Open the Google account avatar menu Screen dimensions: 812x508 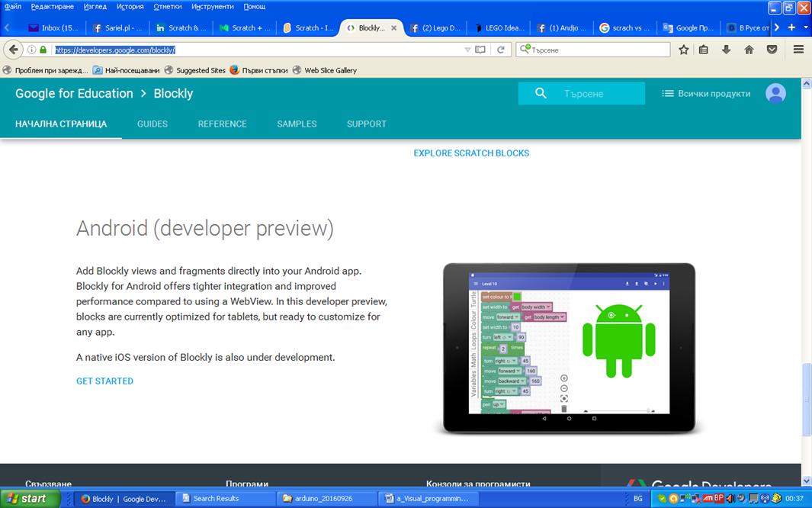(x=775, y=93)
